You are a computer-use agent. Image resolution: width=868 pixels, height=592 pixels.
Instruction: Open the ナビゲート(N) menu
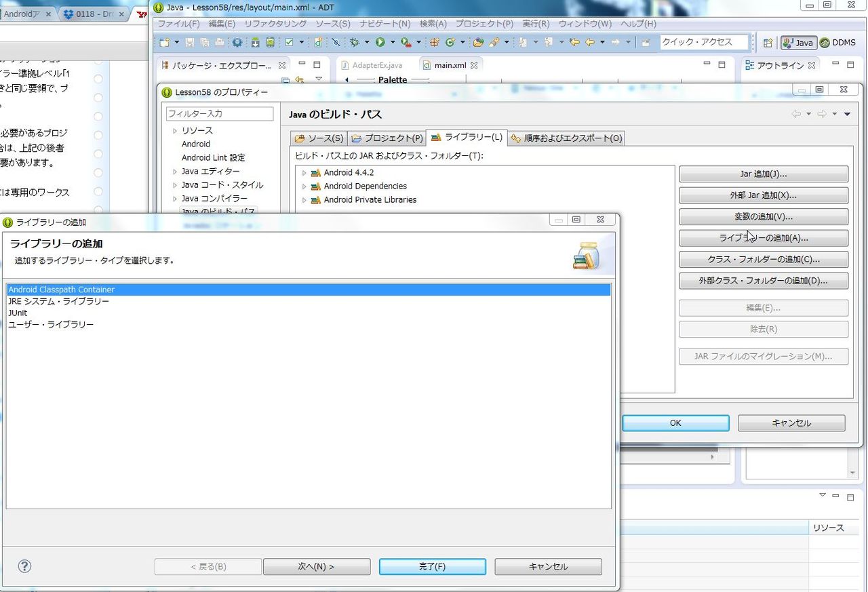point(385,24)
